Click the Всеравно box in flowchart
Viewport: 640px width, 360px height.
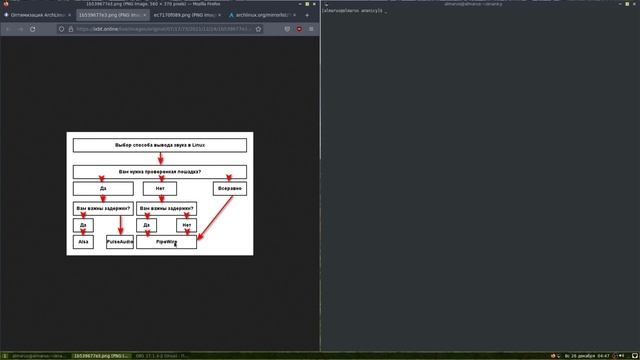click(x=230, y=189)
